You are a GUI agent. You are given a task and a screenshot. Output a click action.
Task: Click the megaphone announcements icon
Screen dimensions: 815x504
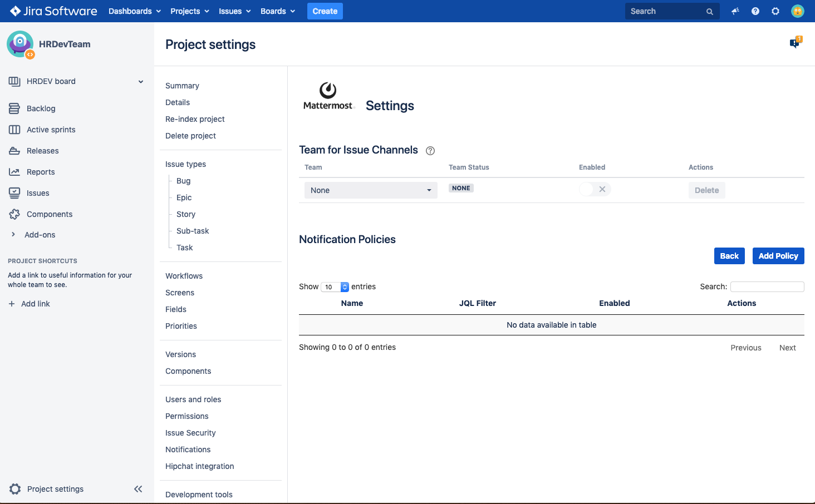tap(735, 11)
